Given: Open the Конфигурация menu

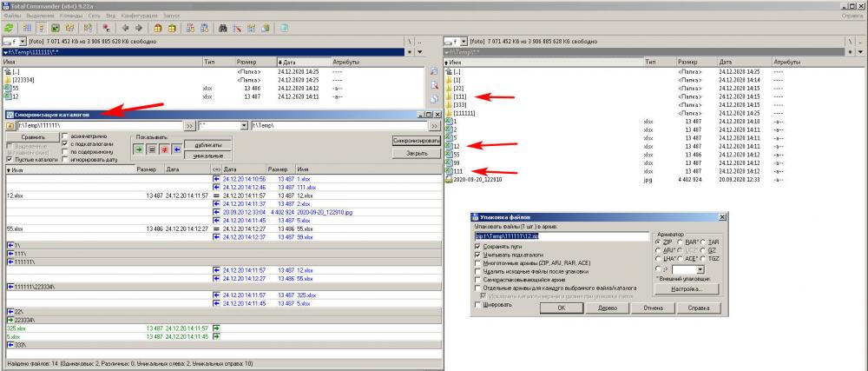Looking at the screenshot, I should 138,16.
